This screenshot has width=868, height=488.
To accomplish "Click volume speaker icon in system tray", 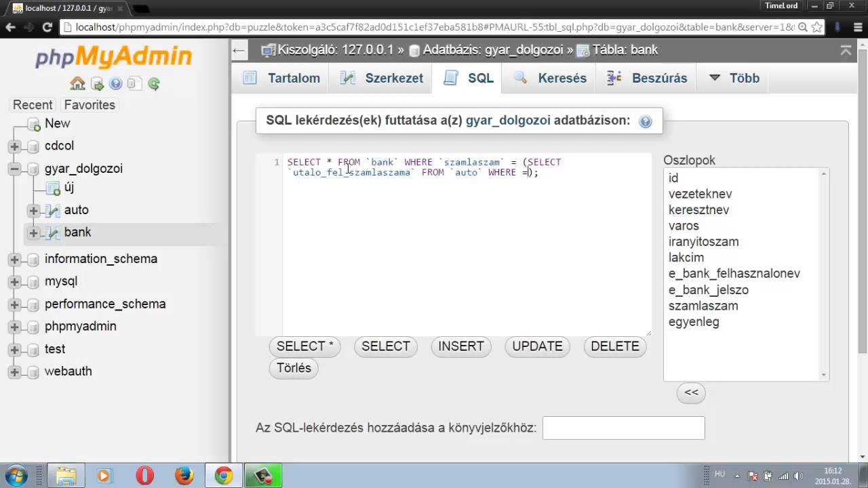I will click(798, 476).
